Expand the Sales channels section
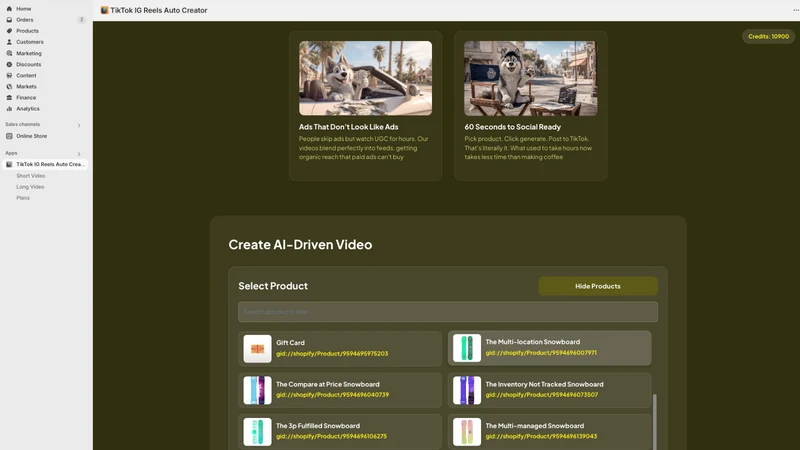 (x=79, y=125)
